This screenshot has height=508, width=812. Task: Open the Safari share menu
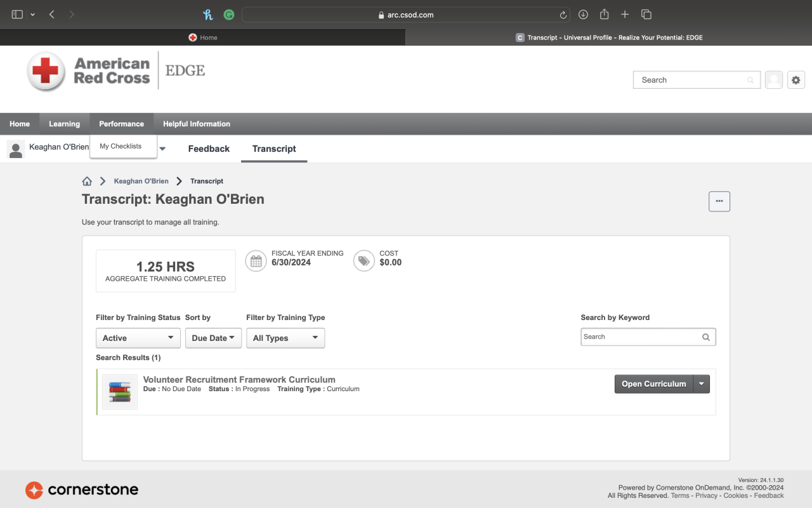coord(605,14)
